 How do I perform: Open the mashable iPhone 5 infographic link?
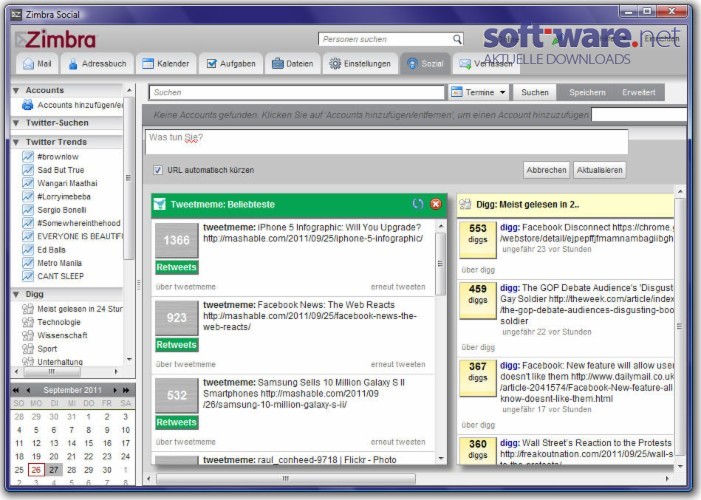point(313,238)
